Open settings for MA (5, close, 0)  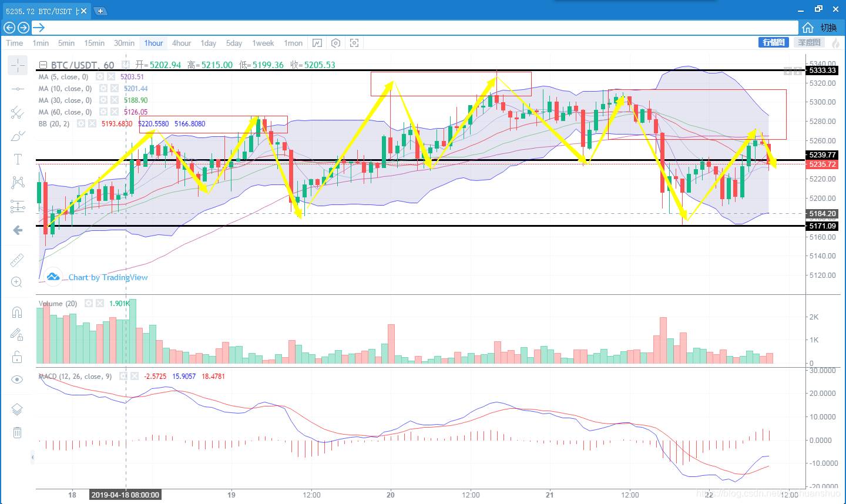point(100,77)
